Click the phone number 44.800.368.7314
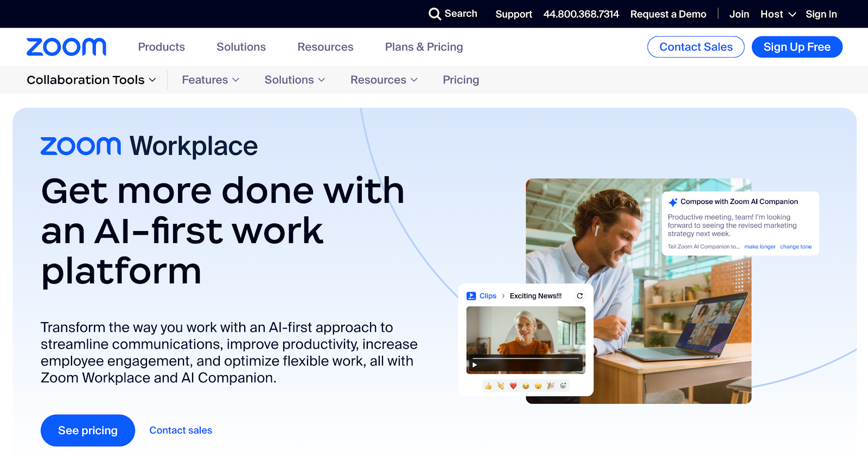The height and width of the screenshot is (462, 868). [581, 14]
